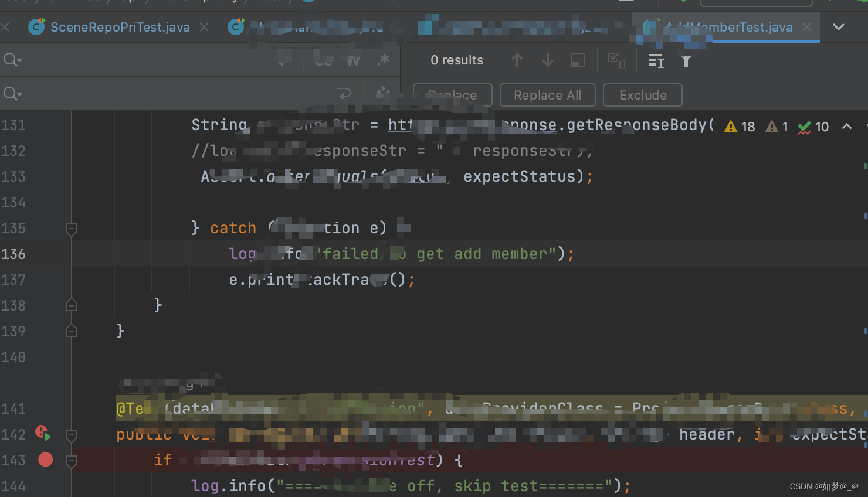
Task: Click the Exclude button
Action: tap(643, 95)
